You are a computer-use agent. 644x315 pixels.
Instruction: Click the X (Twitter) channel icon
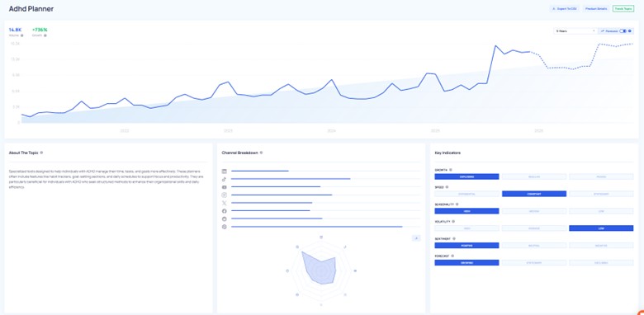click(x=225, y=203)
